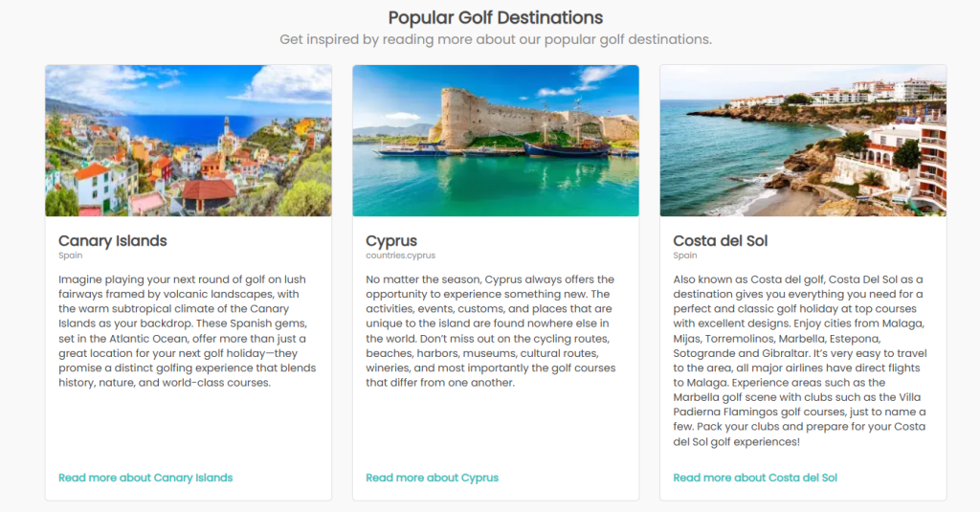Click the Costa del Sol description paragraph

[799, 361]
